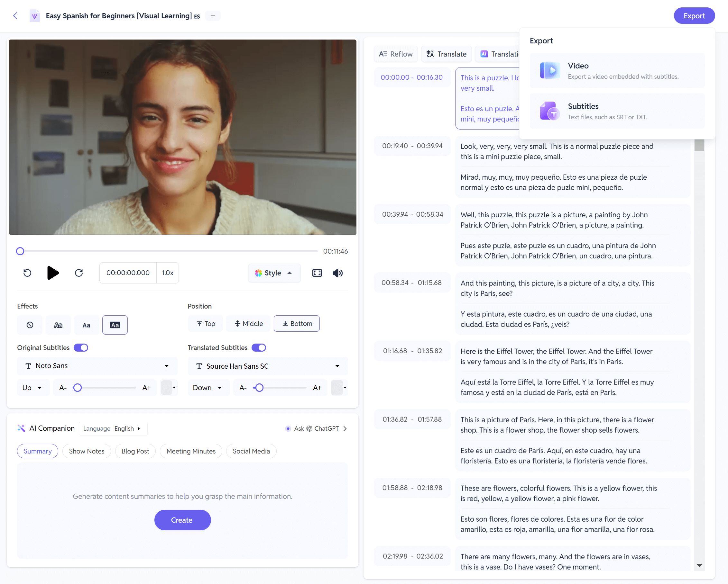Click the Create summary button
The image size is (728, 584).
(x=182, y=520)
